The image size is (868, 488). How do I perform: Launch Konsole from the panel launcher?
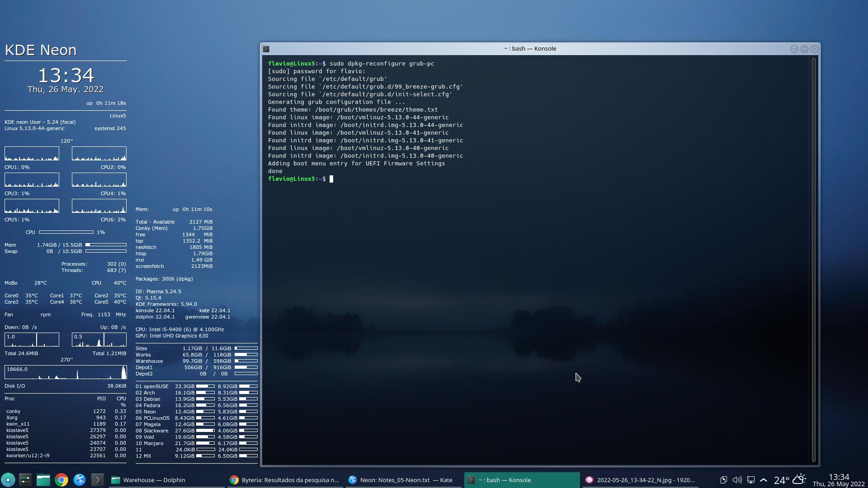coord(98,480)
